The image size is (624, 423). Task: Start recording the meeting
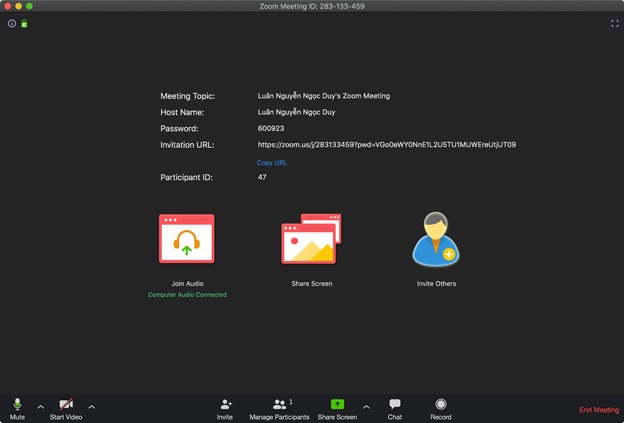440,408
